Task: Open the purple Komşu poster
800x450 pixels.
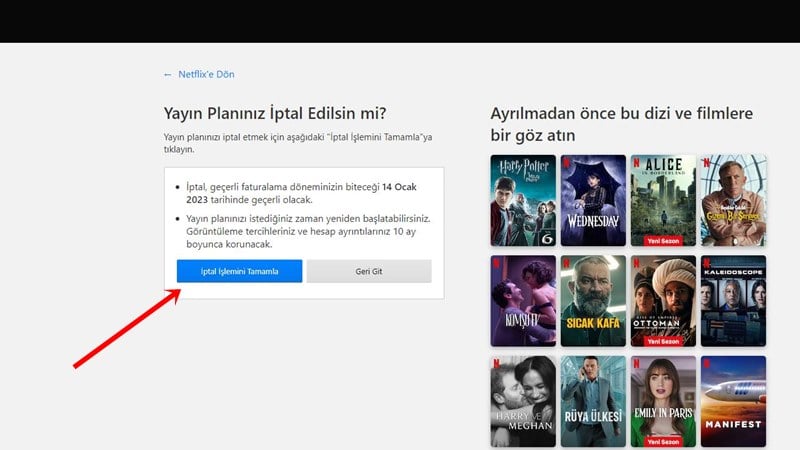Action: click(523, 301)
